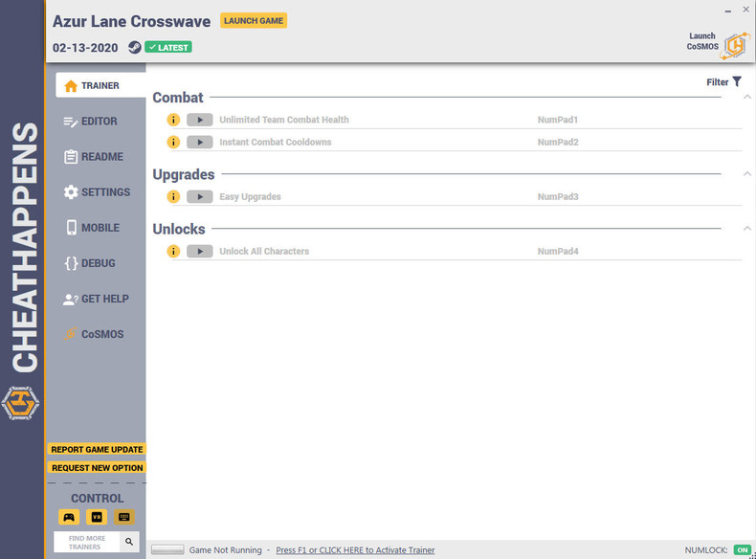Screen dimensions: 756x559
Task: Toggle Easy Upgrades play button
Action: pyautogui.click(x=200, y=196)
